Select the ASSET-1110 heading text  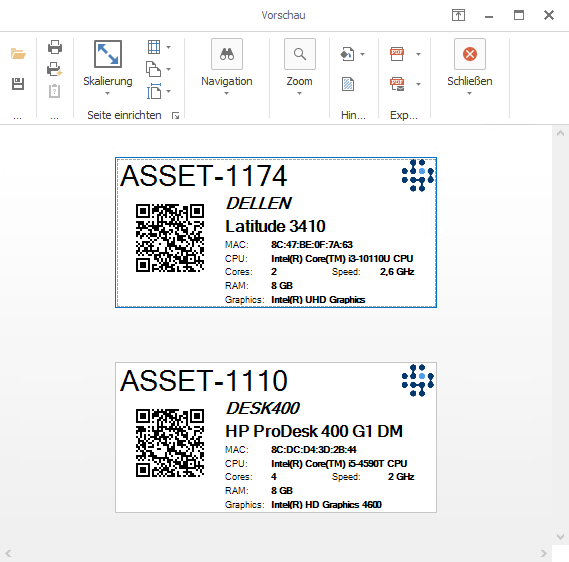coord(204,381)
